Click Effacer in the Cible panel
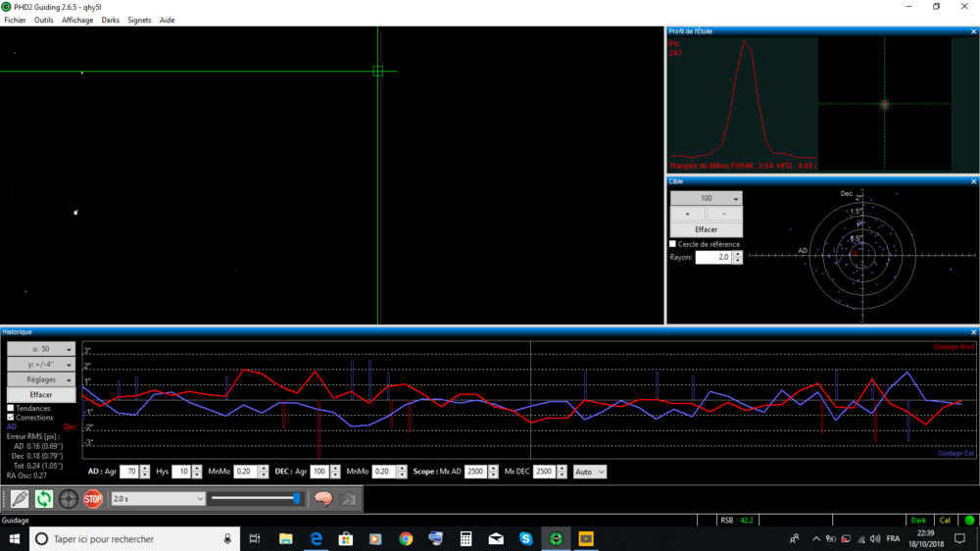980x551 pixels. [707, 229]
